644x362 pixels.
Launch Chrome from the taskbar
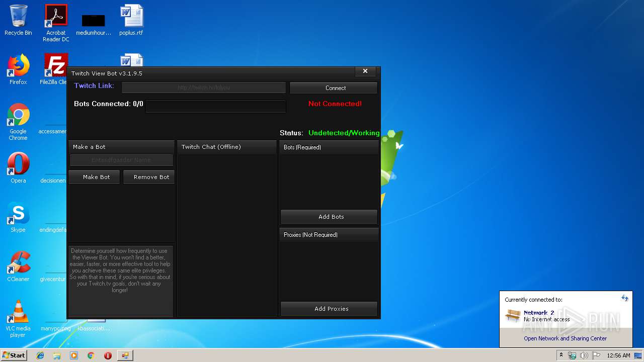tap(91, 355)
